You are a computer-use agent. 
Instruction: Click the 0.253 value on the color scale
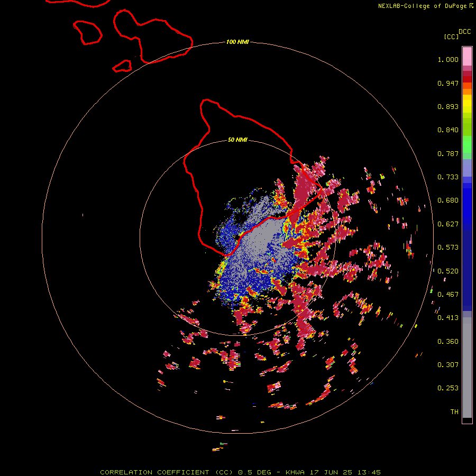click(448, 388)
